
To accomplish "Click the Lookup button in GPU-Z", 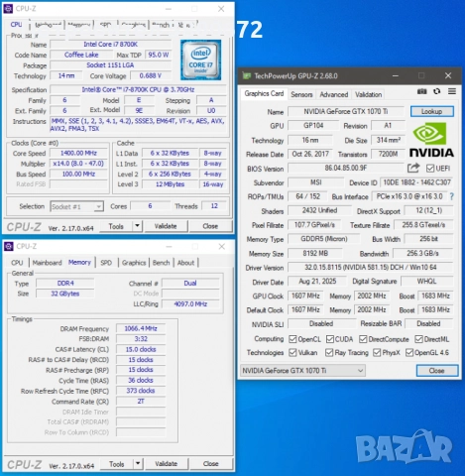I will pyautogui.click(x=432, y=111).
